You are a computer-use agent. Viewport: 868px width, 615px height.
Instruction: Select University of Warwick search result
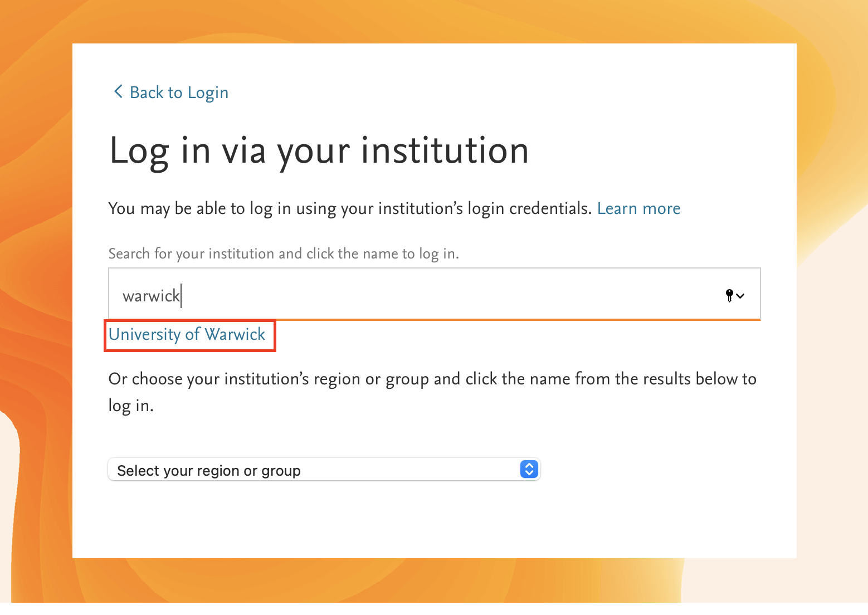pos(187,335)
